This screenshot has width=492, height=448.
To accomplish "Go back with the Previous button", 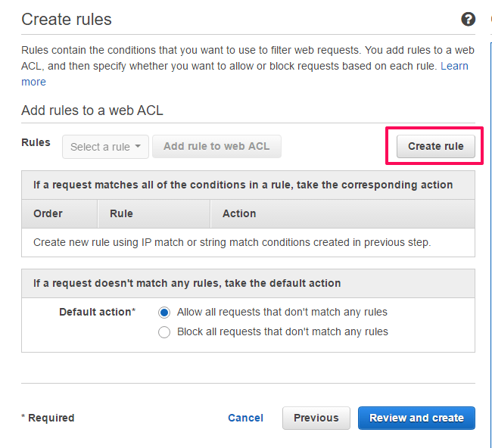I will click(316, 418).
